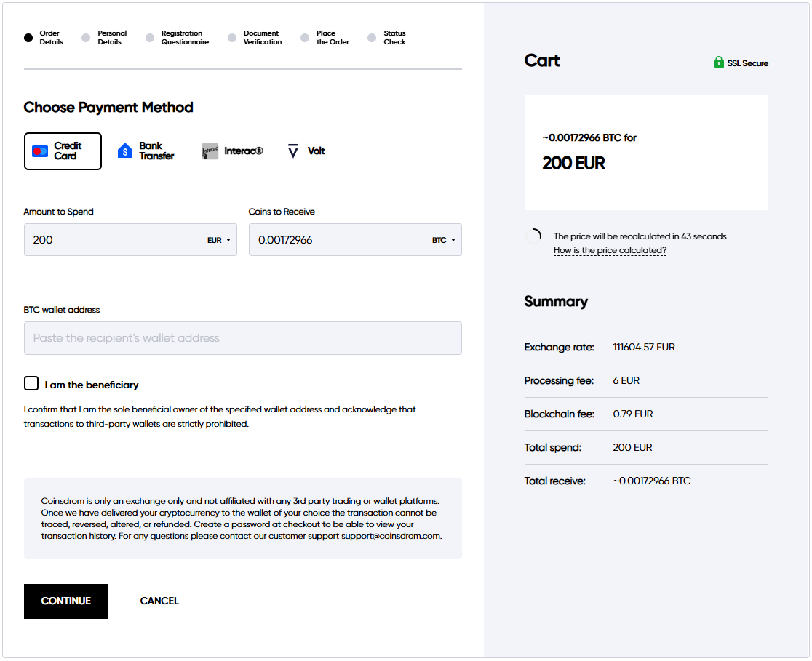
Task: Click the Interac logo icon
Action: tap(210, 151)
